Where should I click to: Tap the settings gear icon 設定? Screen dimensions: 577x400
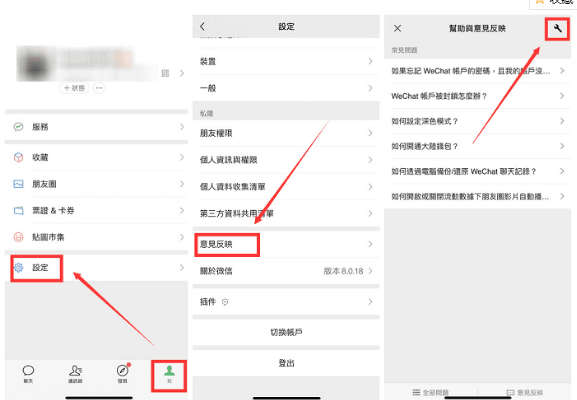pyautogui.click(x=18, y=268)
